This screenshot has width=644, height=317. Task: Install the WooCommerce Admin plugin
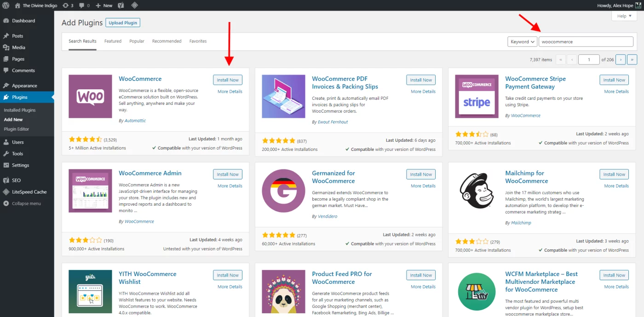click(228, 174)
